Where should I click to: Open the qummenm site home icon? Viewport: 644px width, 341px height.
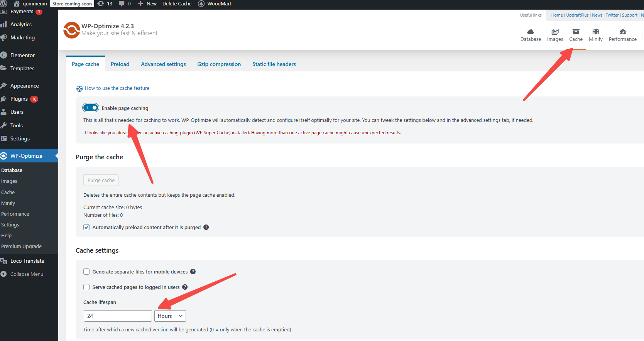17,3
